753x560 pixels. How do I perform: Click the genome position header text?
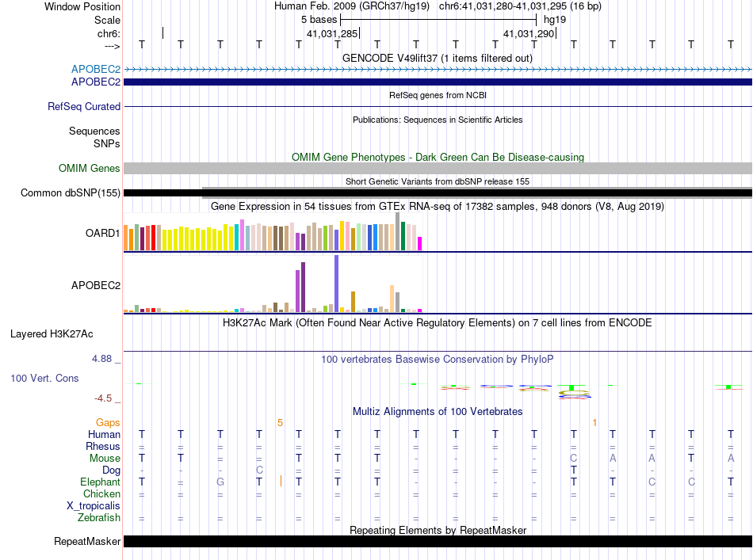pyautogui.click(x=438, y=6)
